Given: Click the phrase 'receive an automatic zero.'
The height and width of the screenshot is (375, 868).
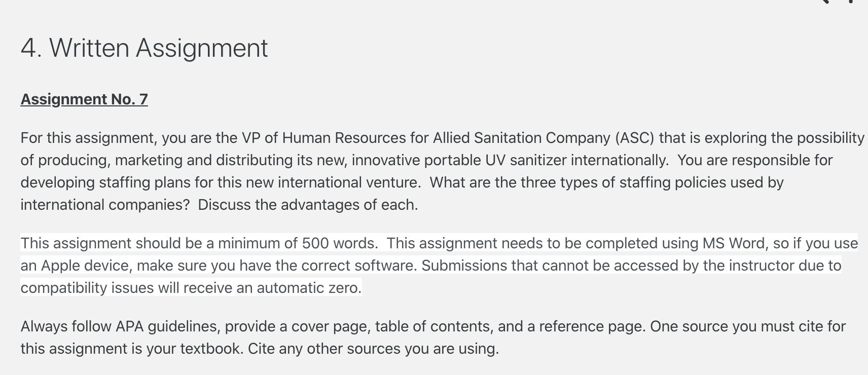Looking at the screenshot, I should pos(272,288).
